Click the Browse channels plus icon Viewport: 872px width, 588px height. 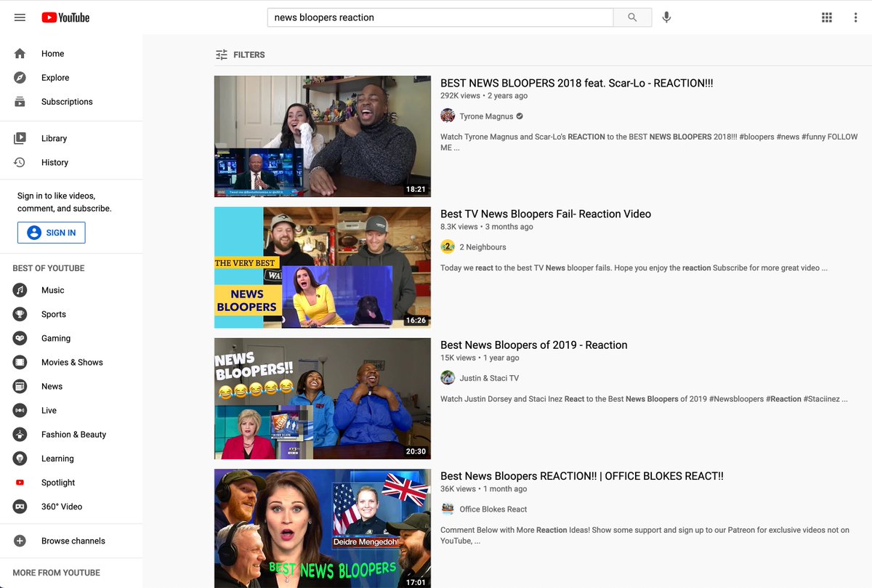(x=20, y=541)
